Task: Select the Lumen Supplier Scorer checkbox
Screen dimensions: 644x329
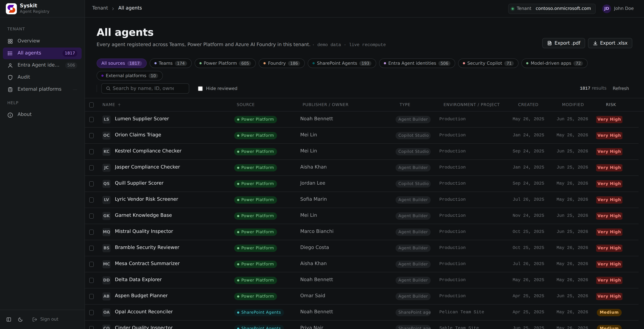Action: 91,120
